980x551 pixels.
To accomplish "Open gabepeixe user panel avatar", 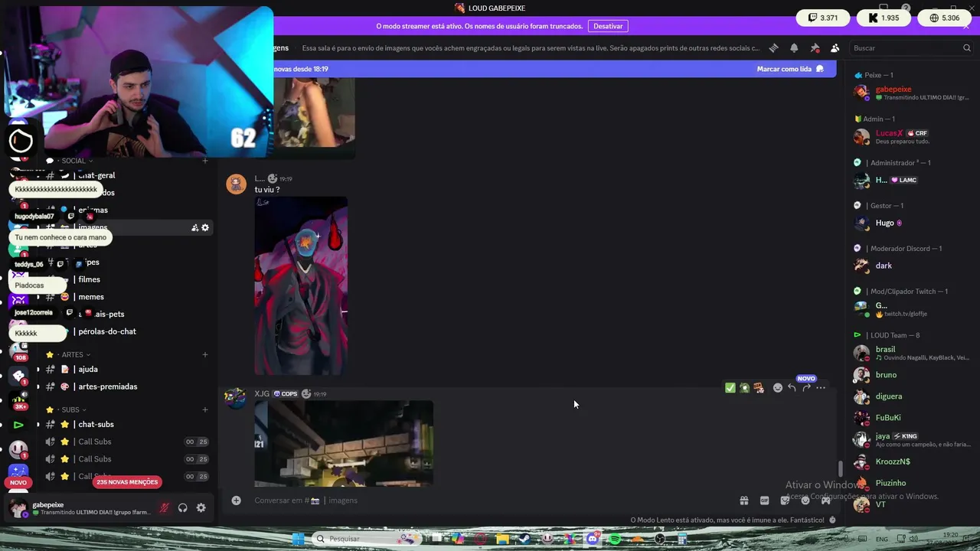I will (x=18, y=508).
